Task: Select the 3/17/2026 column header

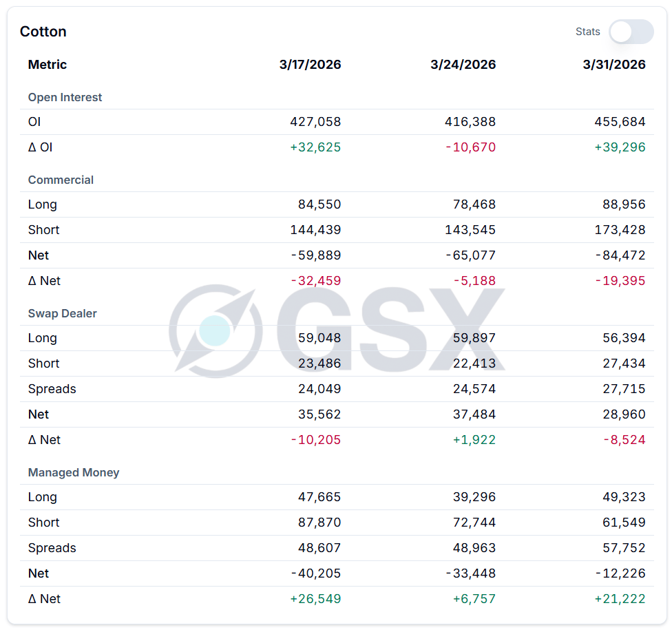Action: [310, 65]
